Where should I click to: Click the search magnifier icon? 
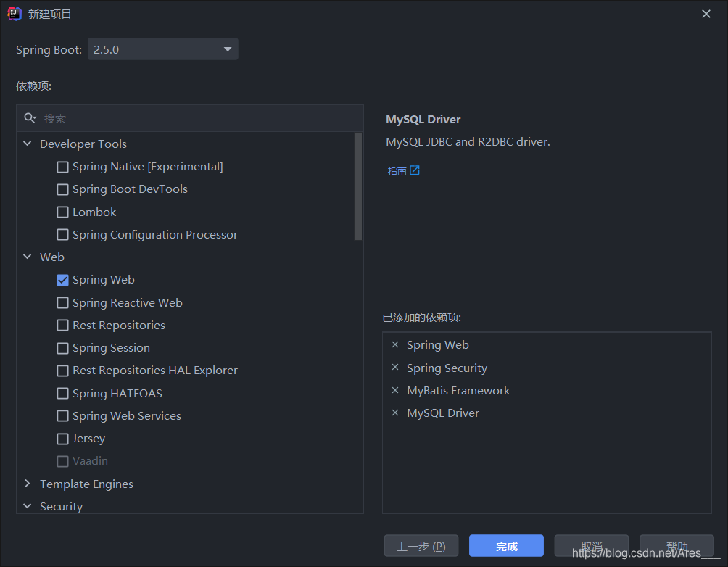[x=30, y=118]
